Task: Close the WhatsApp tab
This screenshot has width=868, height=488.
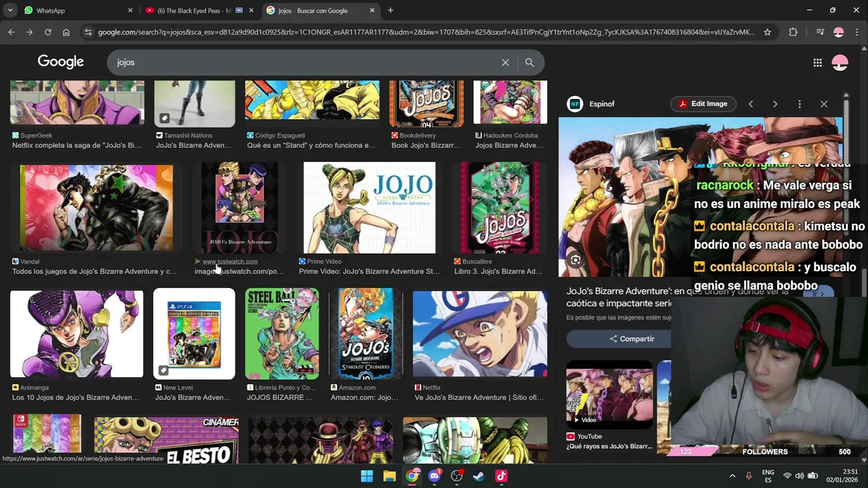Action: coord(130,10)
